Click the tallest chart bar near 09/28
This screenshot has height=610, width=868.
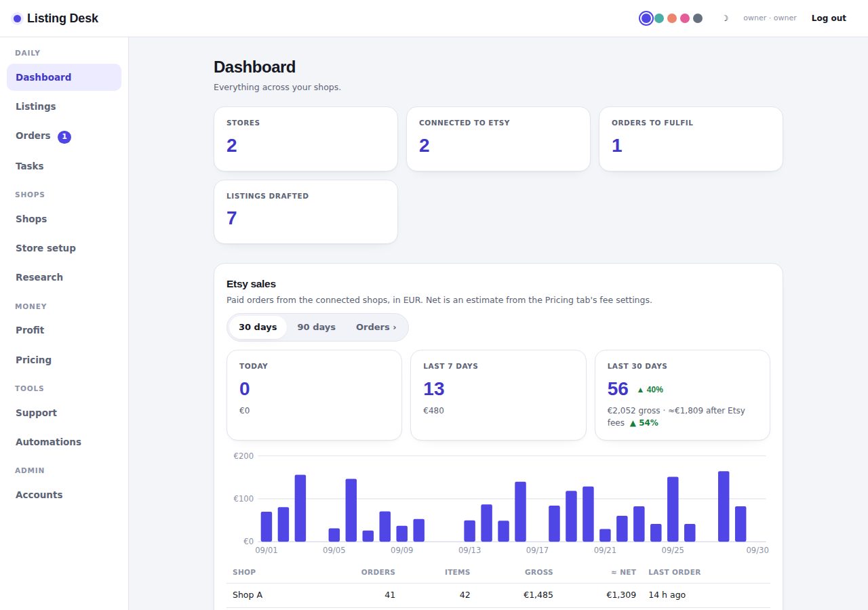[724, 506]
